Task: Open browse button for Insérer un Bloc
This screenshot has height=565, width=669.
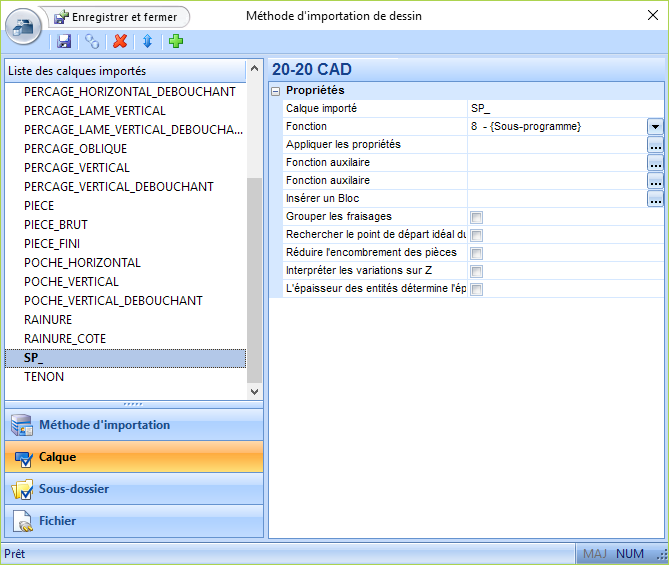Action: 655,199
